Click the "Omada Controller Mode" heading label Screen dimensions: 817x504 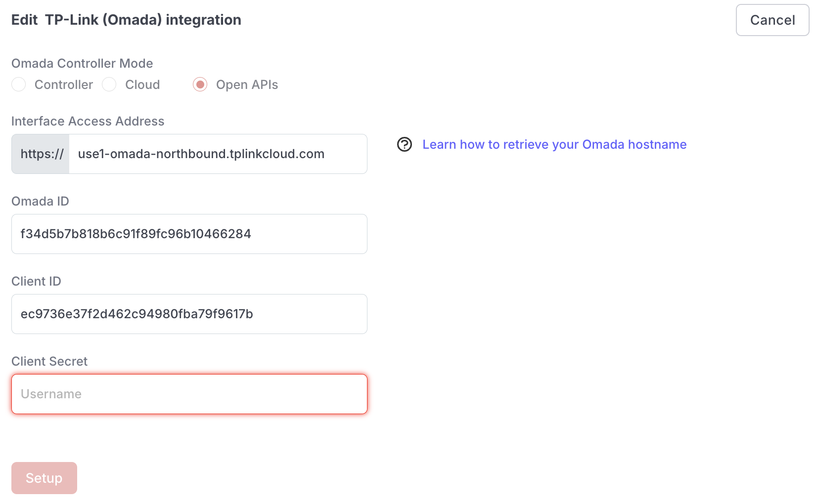click(x=82, y=63)
